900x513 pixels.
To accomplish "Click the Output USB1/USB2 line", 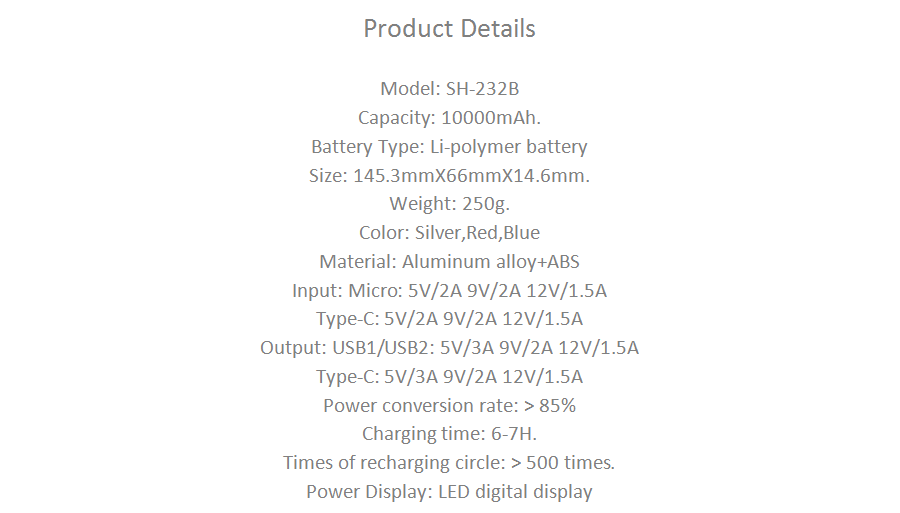I will (x=449, y=348).
